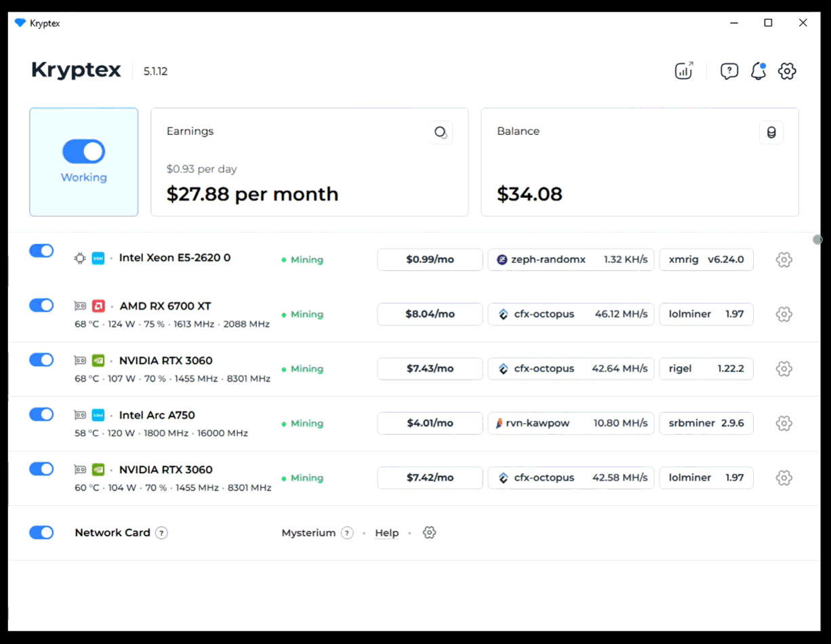Toggle the main Working mining switch

click(83, 152)
